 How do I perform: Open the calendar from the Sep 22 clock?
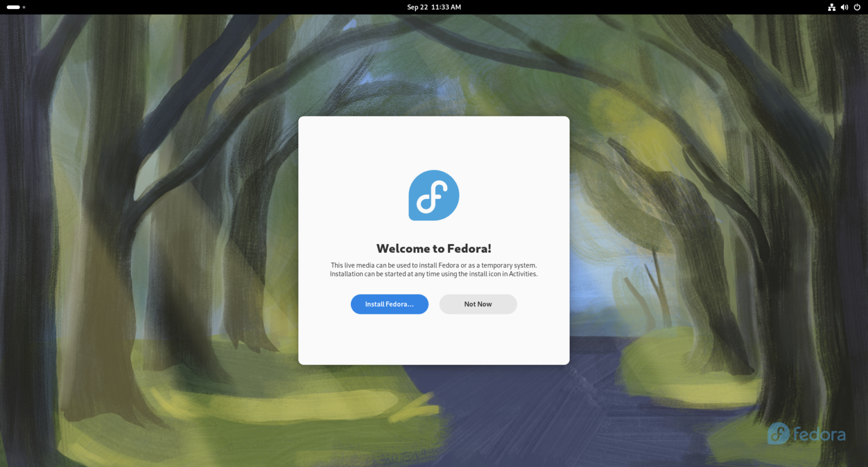[434, 7]
